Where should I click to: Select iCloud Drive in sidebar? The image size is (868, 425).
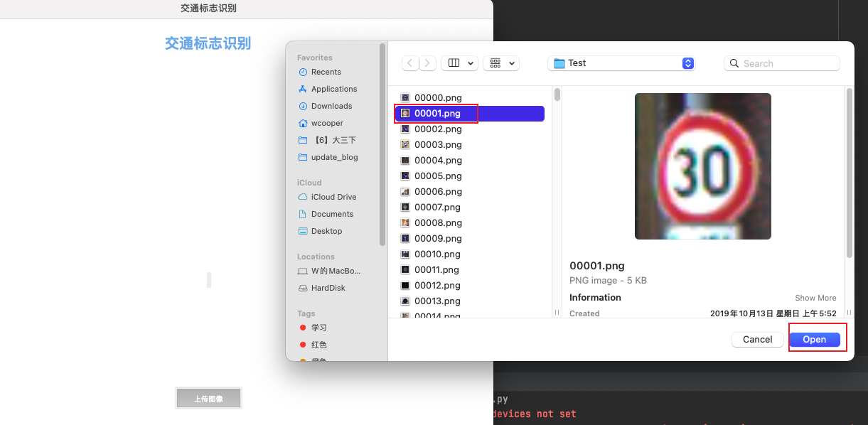tap(333, 197)
